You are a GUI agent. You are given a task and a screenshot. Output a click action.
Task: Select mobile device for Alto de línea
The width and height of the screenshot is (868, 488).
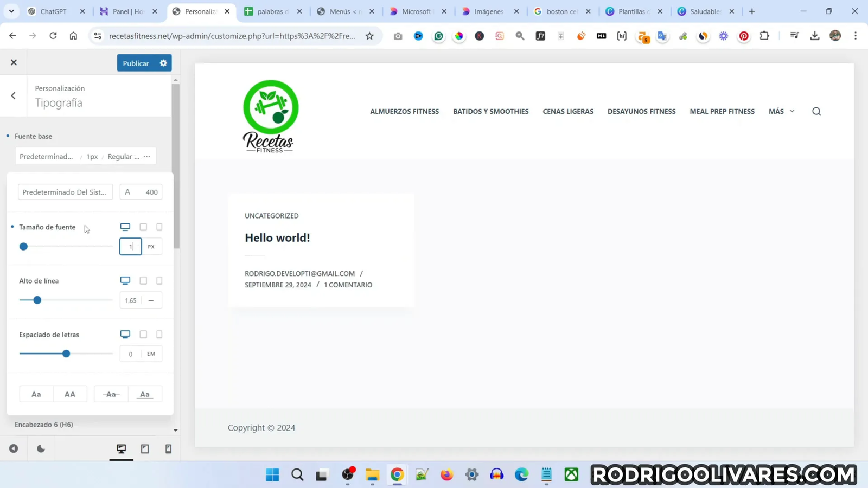(159, 280)
